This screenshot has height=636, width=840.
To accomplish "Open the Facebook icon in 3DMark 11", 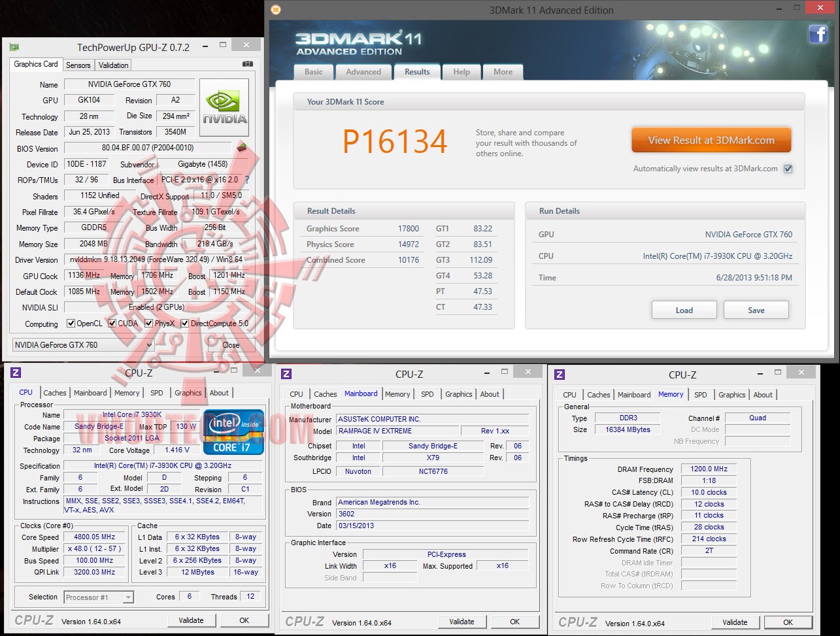I will coord(818,34).
